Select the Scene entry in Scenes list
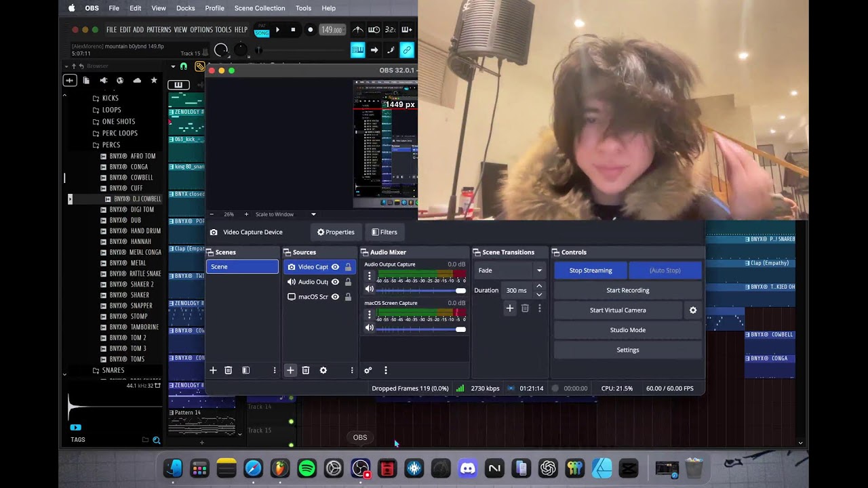This screenshot has height=488, width=868. [x=242, y=267]
